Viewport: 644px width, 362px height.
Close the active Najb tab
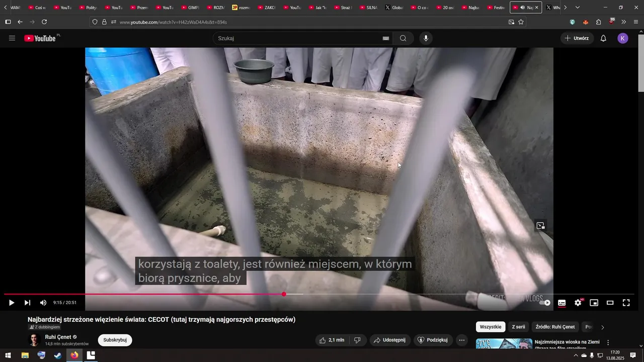pyautogui.click(x=536, y=8)
